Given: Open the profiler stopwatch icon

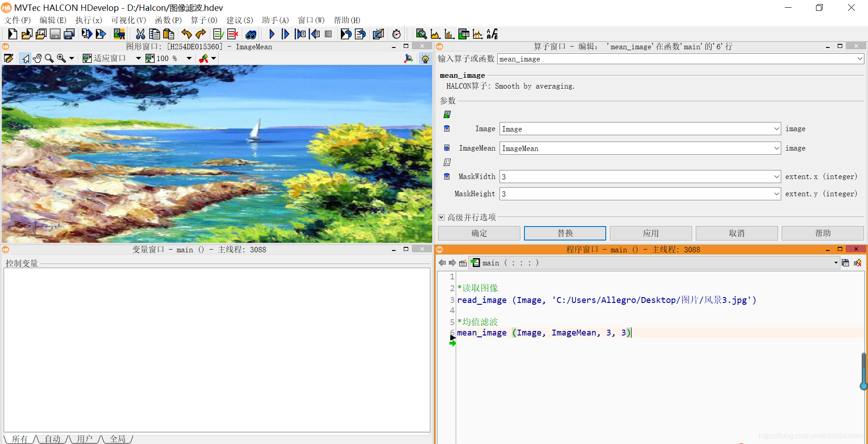Looking at the screenshot, I should coord(396,34).
